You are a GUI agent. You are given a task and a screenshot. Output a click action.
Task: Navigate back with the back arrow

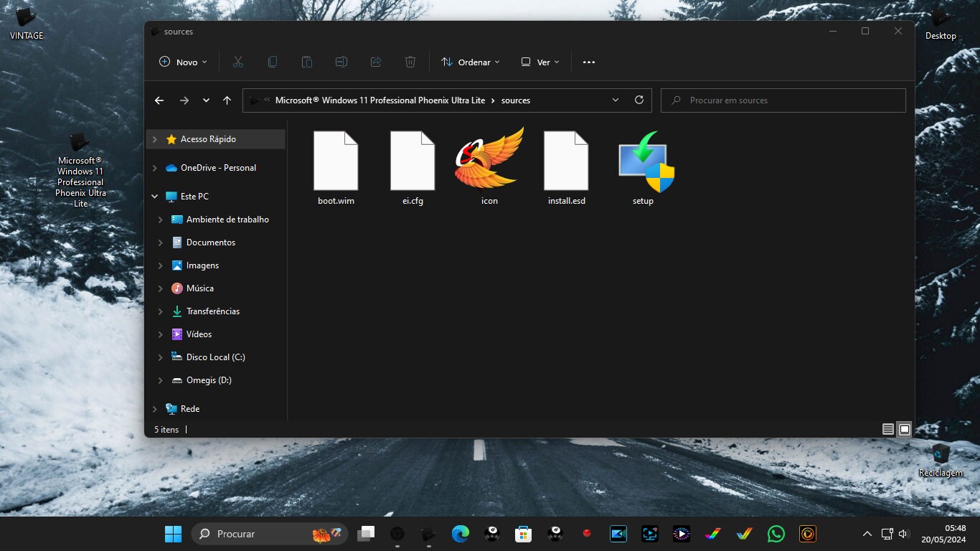[x=159, y=100]
